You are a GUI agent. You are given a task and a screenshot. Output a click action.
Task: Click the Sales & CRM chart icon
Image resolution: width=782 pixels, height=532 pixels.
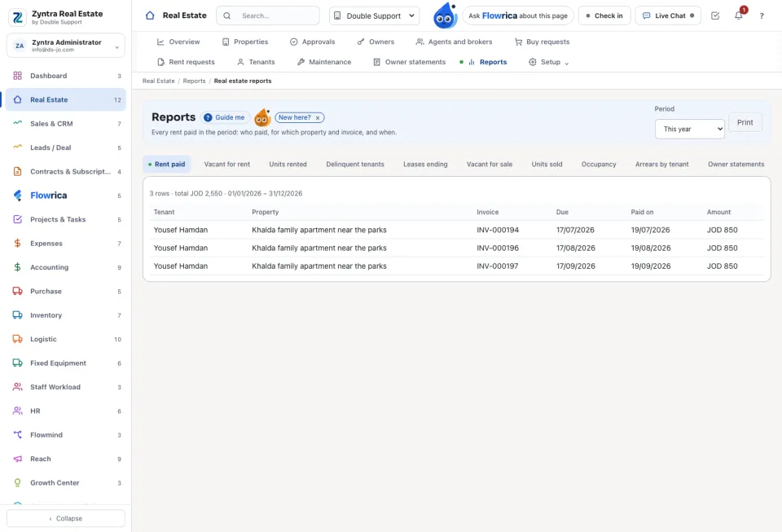point(17,123)
